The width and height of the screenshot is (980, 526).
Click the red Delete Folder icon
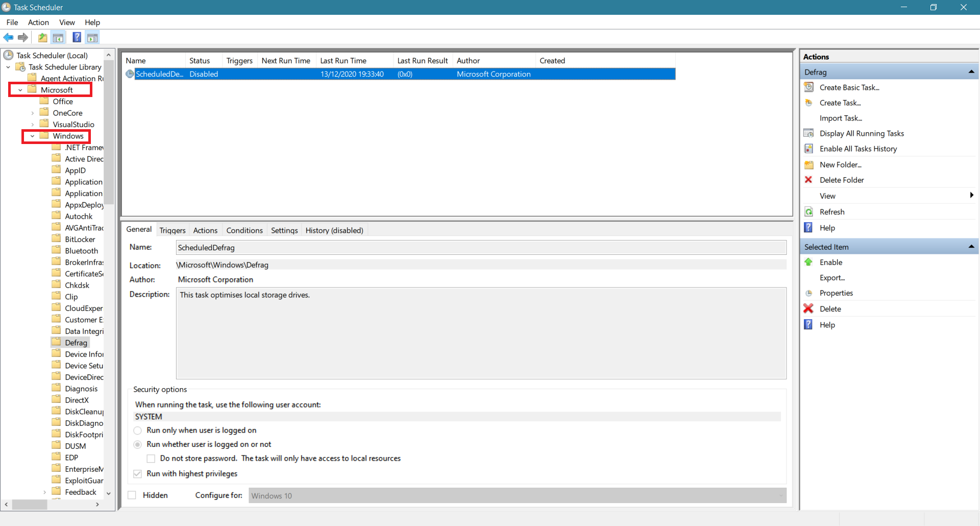(x=808, y=180)
